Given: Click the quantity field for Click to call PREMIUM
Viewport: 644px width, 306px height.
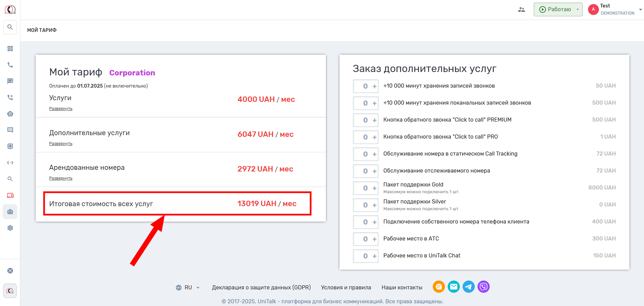Looking at the screenshot, I should click(x=365, y=120).
